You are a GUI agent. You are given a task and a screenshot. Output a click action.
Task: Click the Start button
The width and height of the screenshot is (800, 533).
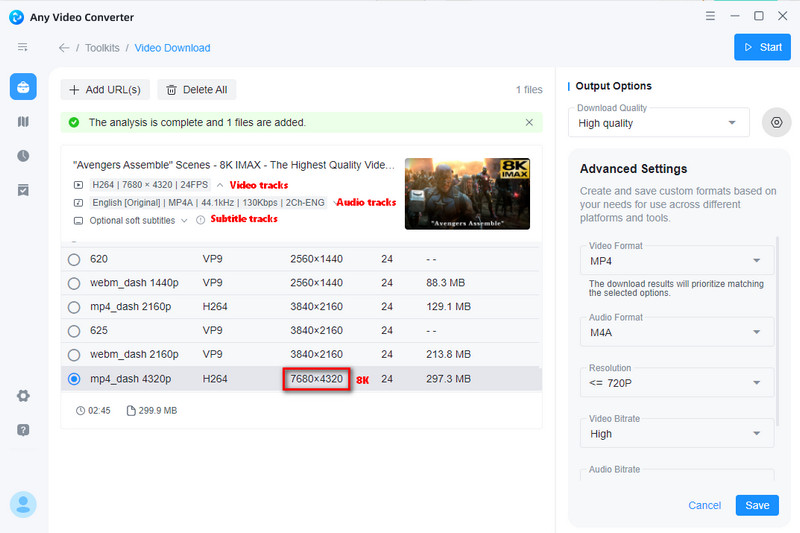tap(762, 47)
